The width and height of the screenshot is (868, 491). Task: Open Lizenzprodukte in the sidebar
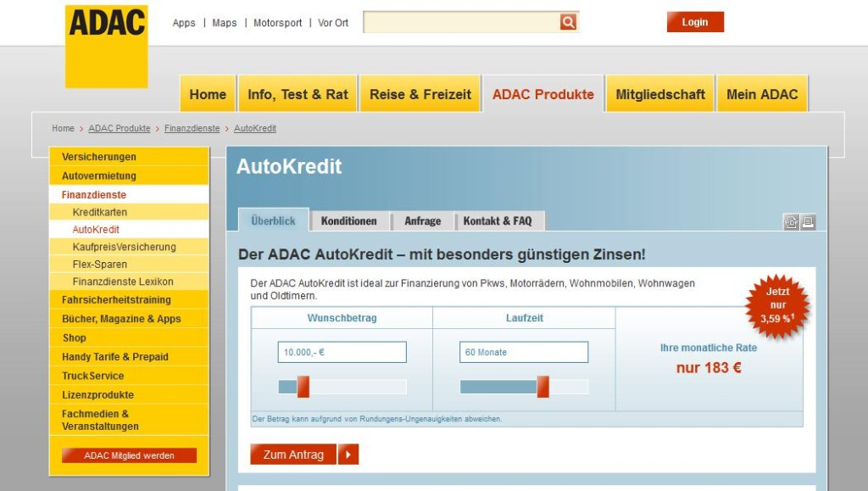point(129,394)
